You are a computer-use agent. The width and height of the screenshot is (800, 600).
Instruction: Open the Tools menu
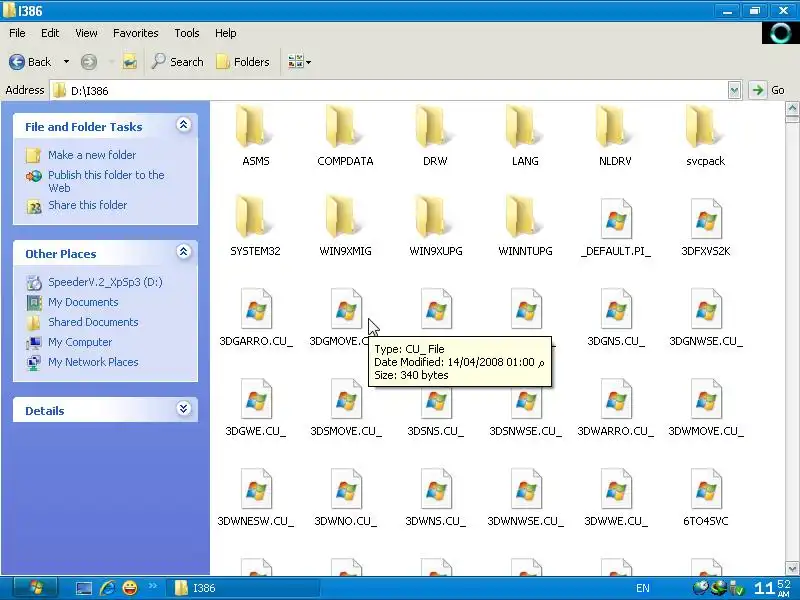(187, 33)
